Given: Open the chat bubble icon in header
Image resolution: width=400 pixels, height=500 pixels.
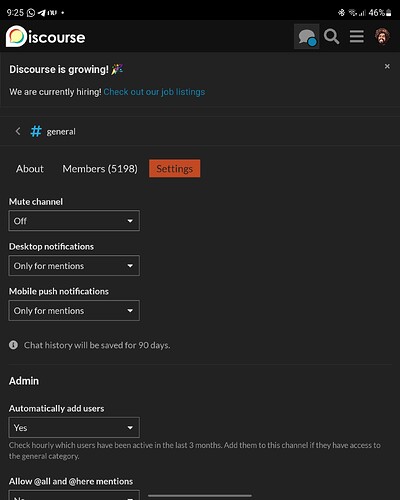Looking at the screenshot, I should [x=307, y=37].
